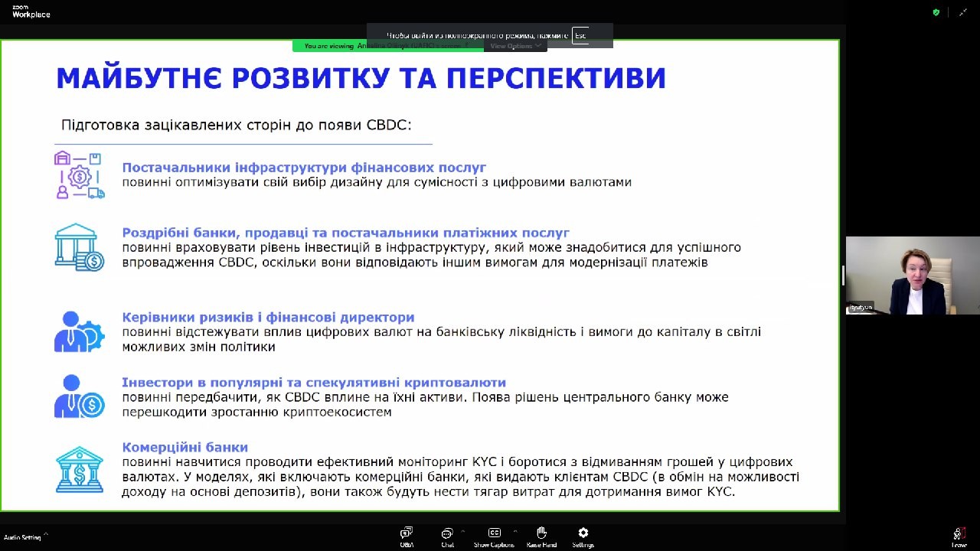Expand caption options arrow beside Show Captions

pos(514,530)
